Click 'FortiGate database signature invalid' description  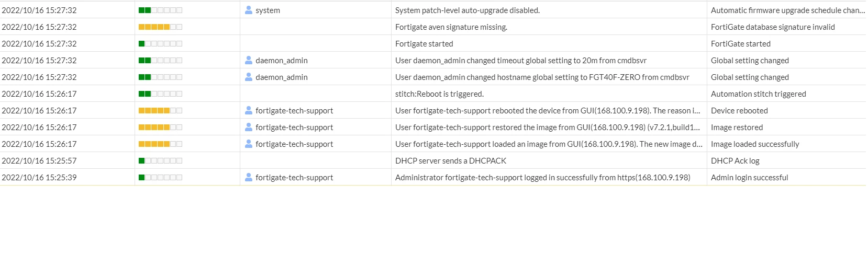click(773, 27)
